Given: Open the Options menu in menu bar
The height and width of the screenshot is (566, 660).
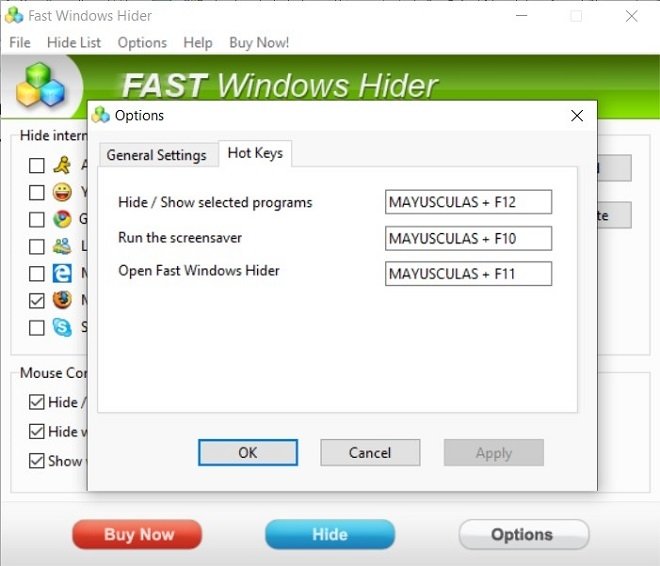Looking at the screenshot, I should 142,43.
